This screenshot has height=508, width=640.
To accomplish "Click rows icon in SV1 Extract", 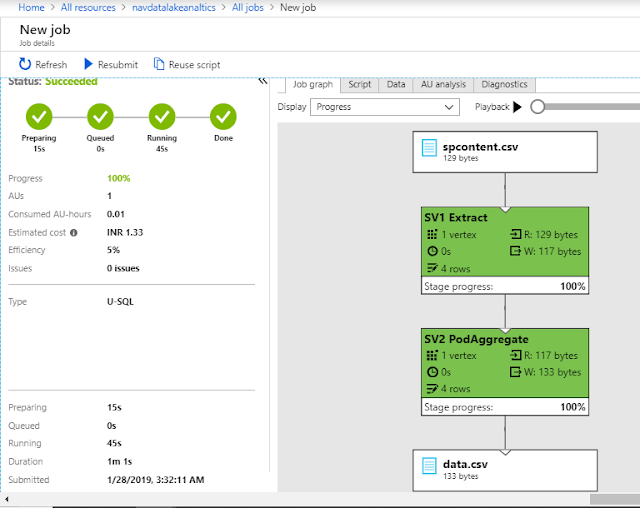I will pos(432,268).
